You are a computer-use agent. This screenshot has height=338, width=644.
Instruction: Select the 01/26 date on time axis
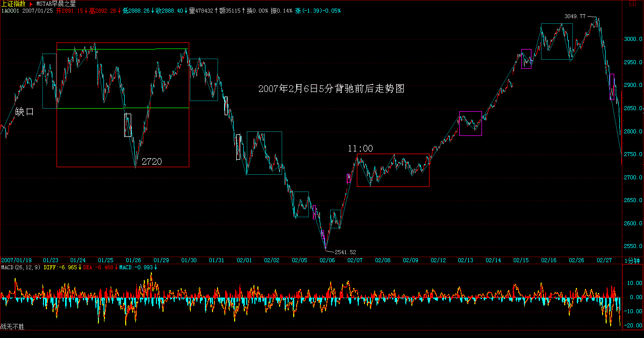point(133,260)
